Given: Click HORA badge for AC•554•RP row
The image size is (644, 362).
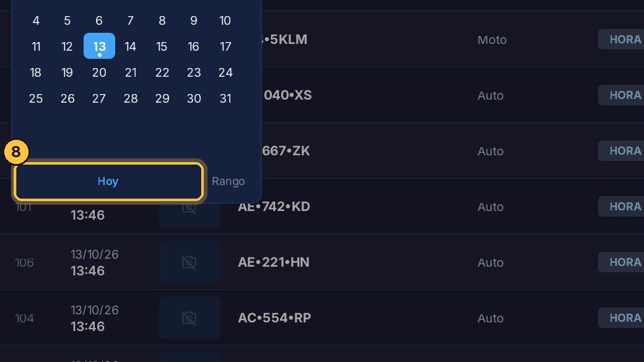Looking at the screenshot, I should pyautogui.click(x=622, y=318).
